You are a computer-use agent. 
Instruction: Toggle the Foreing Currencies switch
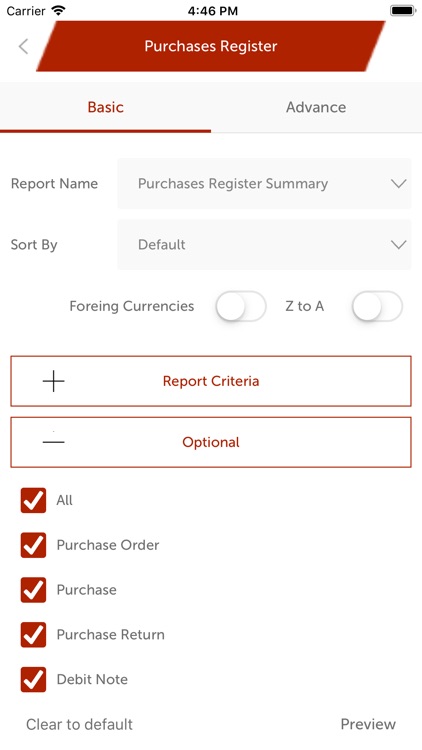241,306
